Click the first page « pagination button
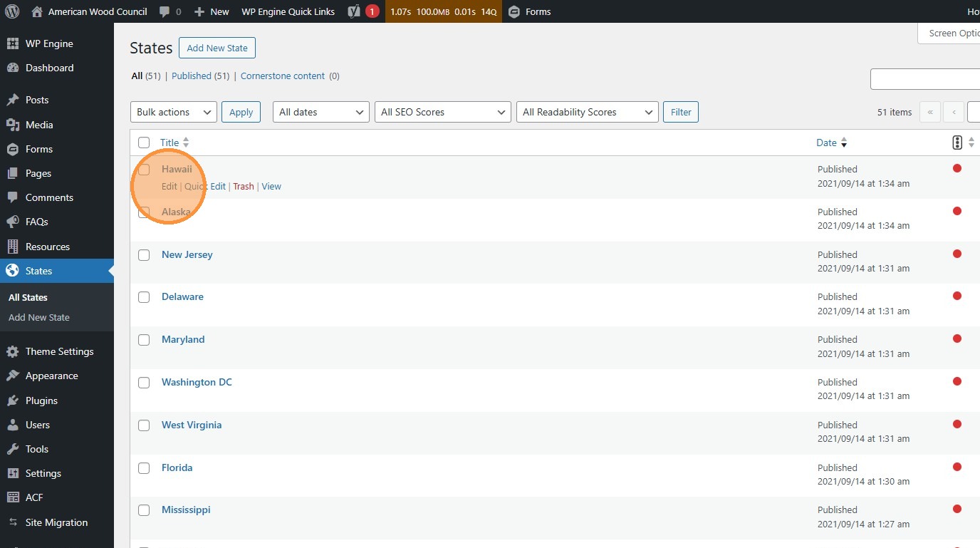The height and width of the screenshot is (548, 980). (x=930, y=112)
